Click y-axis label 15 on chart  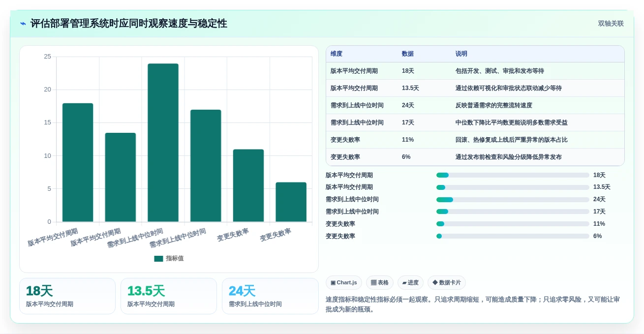tap(47, 122)
